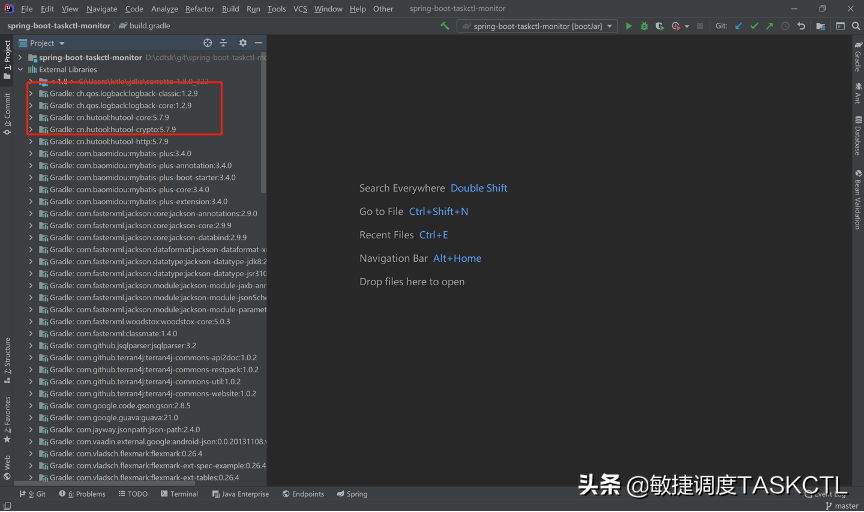Click the profiler run icon

click(x=676, y=26)
